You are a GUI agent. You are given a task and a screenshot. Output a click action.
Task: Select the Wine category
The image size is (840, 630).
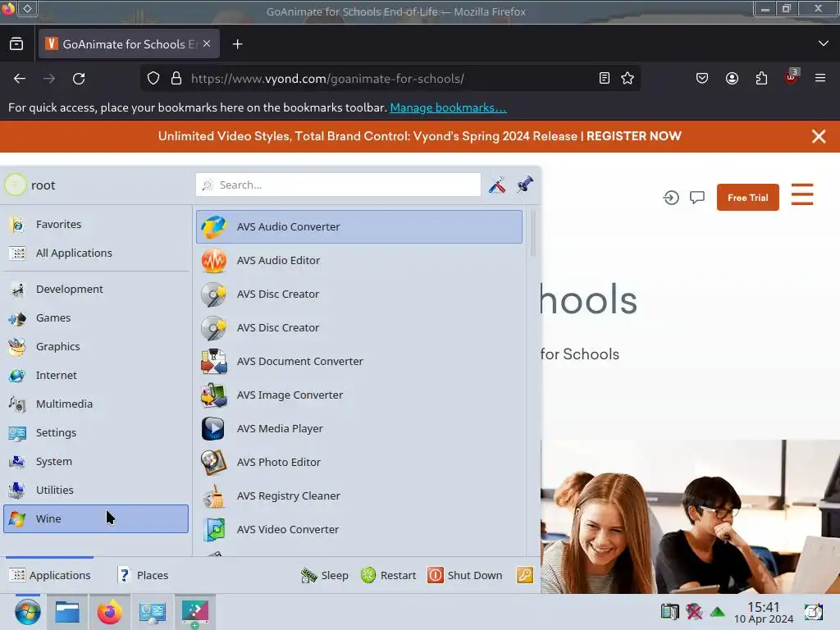click(96, 518)
